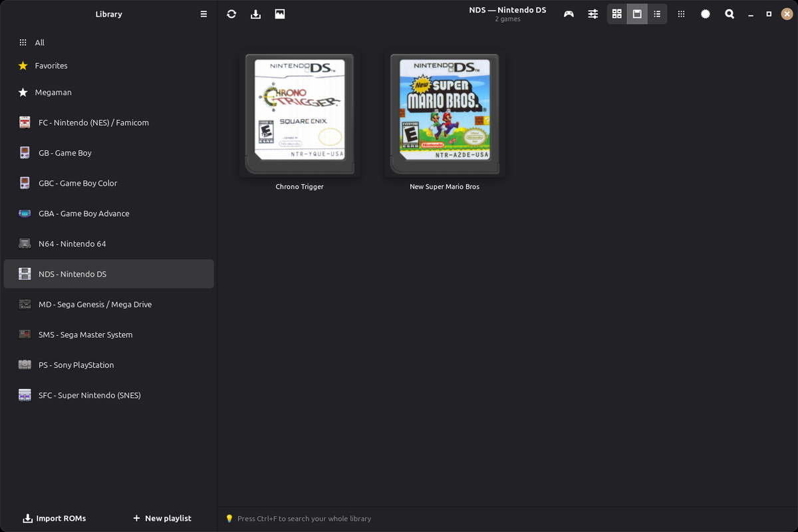Image resolution: width=798 pixels, height=532 pixels.
Task: Select FC - Nintendo (NES) / Famicom system
Action: (x=108, y=122)
